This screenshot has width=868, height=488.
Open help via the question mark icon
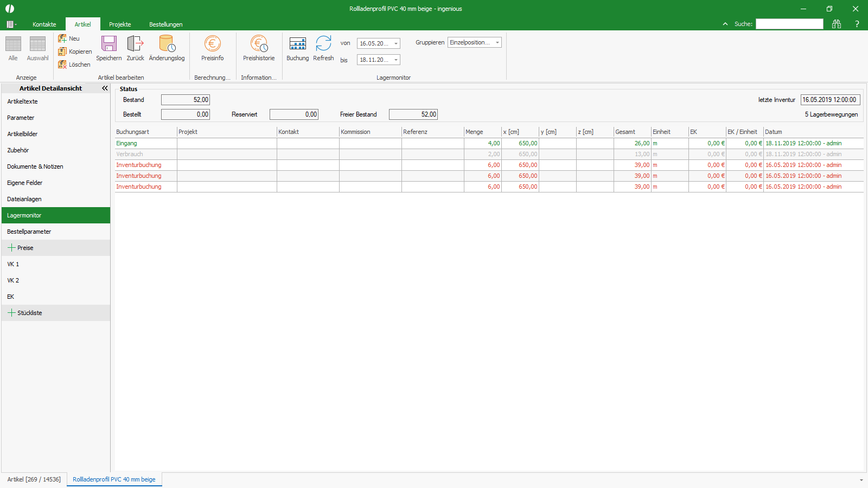coord(857,23)
